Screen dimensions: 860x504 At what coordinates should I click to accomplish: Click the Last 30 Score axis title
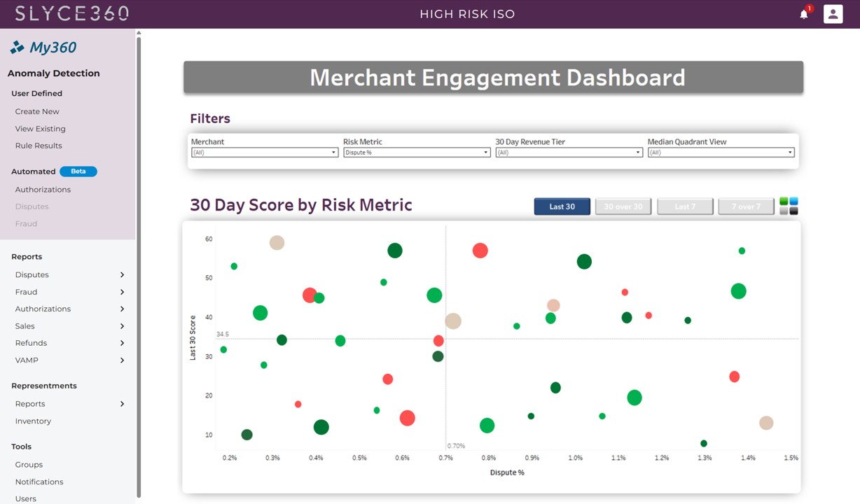click(x=193, y=337)
